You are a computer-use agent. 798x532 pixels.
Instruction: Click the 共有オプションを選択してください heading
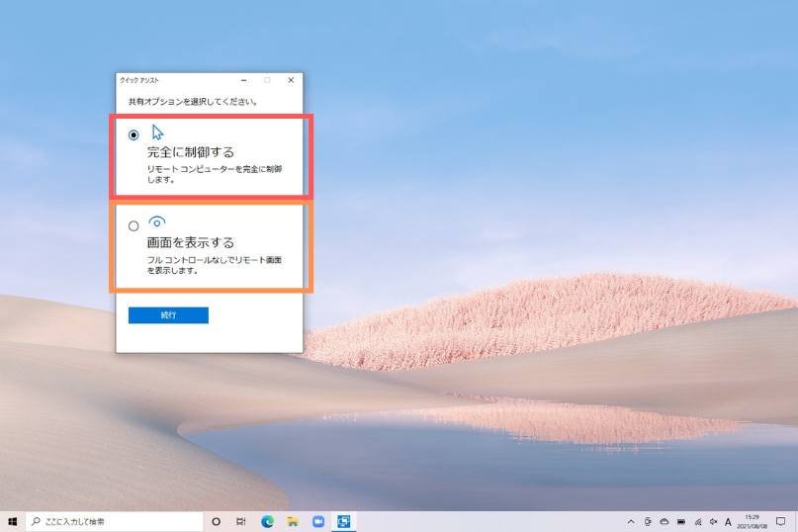point(193,102)
